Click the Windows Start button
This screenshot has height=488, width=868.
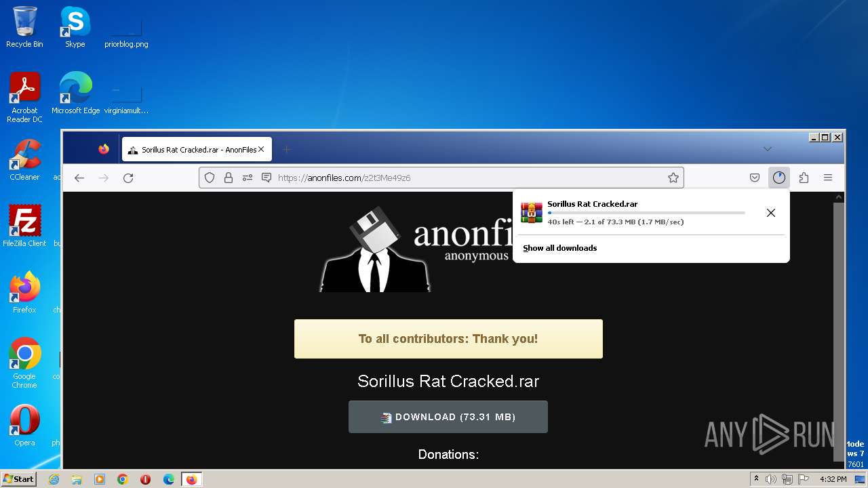tap(19, 479)
